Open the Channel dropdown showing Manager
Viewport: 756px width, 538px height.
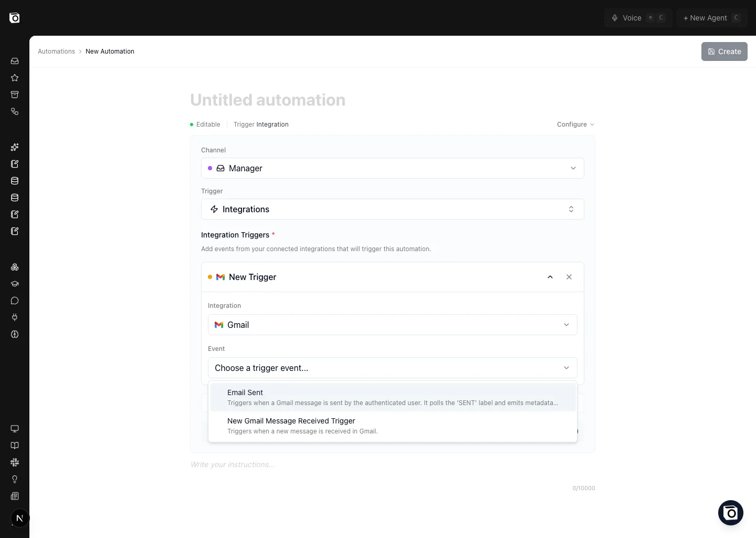coord(393,168)
